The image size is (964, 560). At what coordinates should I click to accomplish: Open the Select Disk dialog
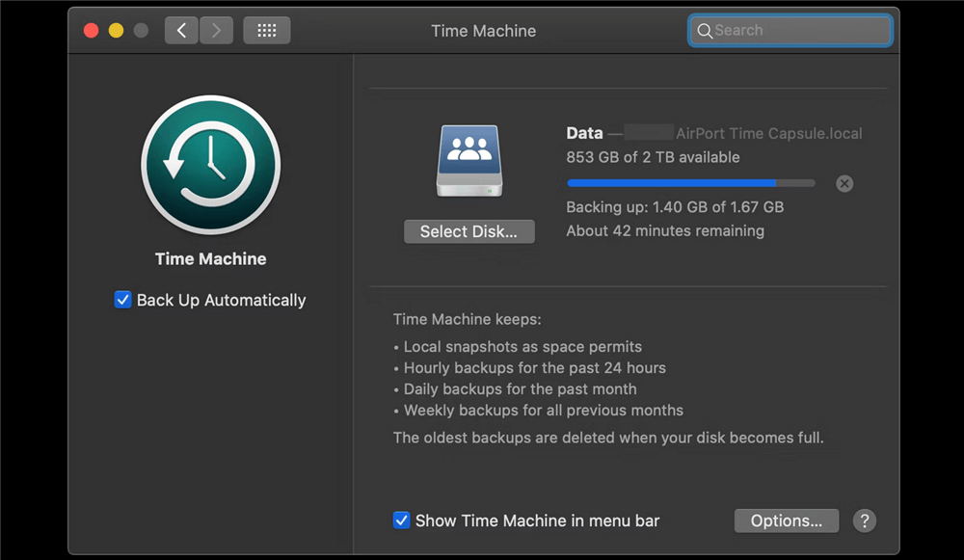coord(469,231)
